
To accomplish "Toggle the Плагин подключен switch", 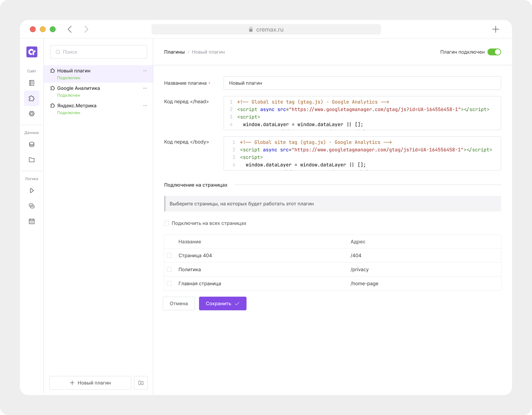I will point(494,52).
